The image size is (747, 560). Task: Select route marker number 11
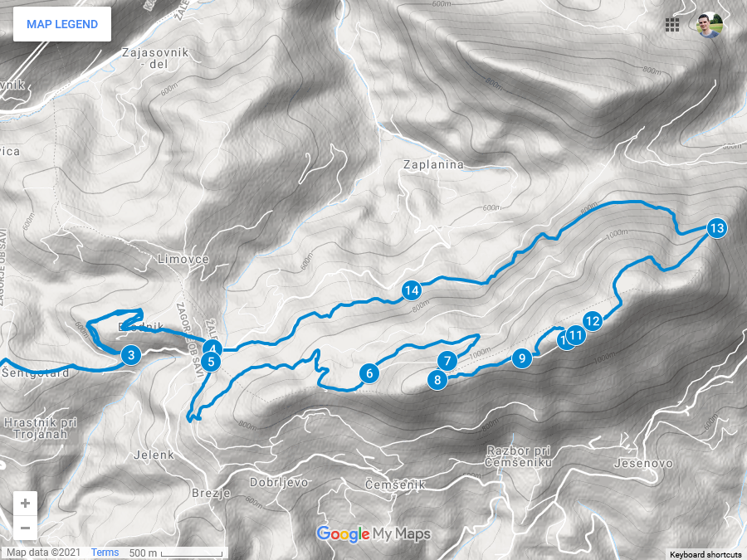click(x=575, y=335)
